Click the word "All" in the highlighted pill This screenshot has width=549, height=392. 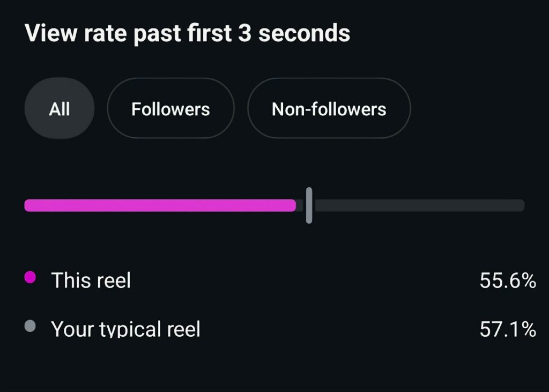[x=59, y=109]
